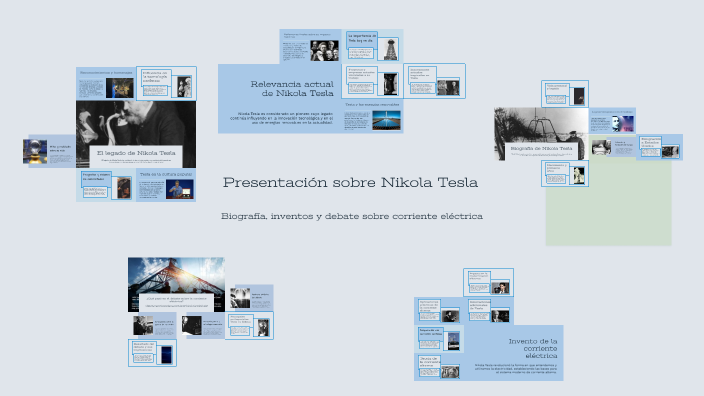The width and height of the screenshot is (704, 396).
Task: Open the middle debate slide with the dark photo
Action: [203, 326]
